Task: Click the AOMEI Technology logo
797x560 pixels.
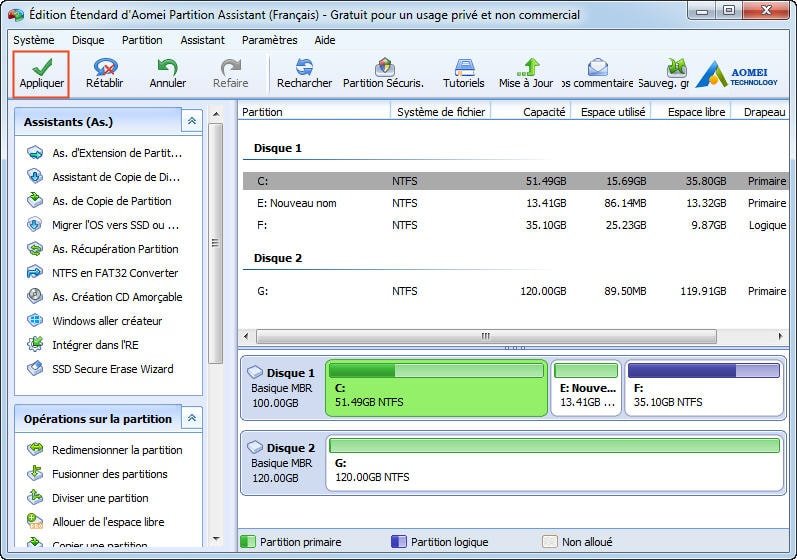Action: pyautogui.click(x=736, y=75)
